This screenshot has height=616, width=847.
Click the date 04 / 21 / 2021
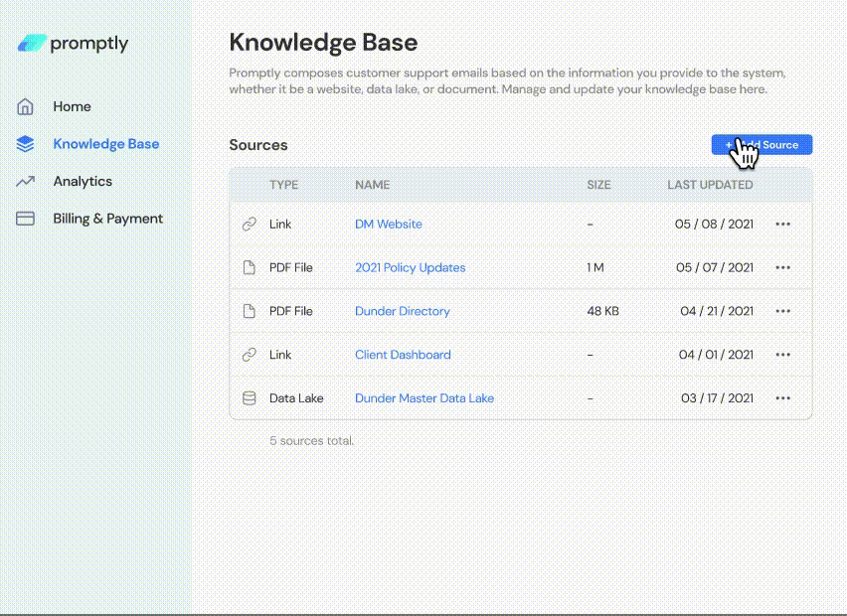717,311
